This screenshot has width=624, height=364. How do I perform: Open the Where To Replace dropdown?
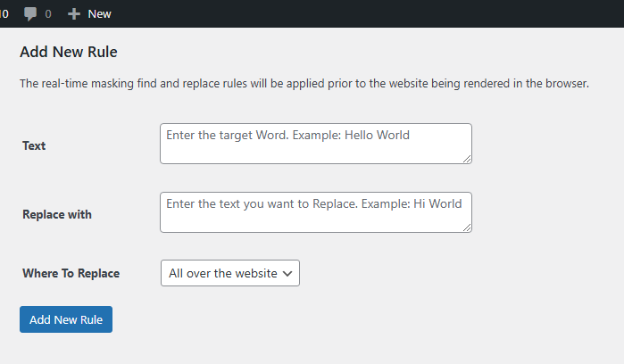coord(230,274)
